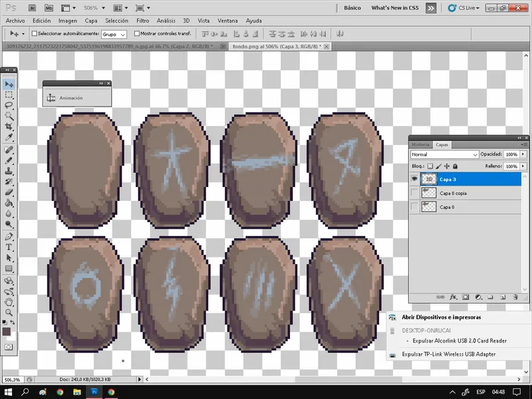Switch to What's New in CS5 workspace

pos(395,8)
